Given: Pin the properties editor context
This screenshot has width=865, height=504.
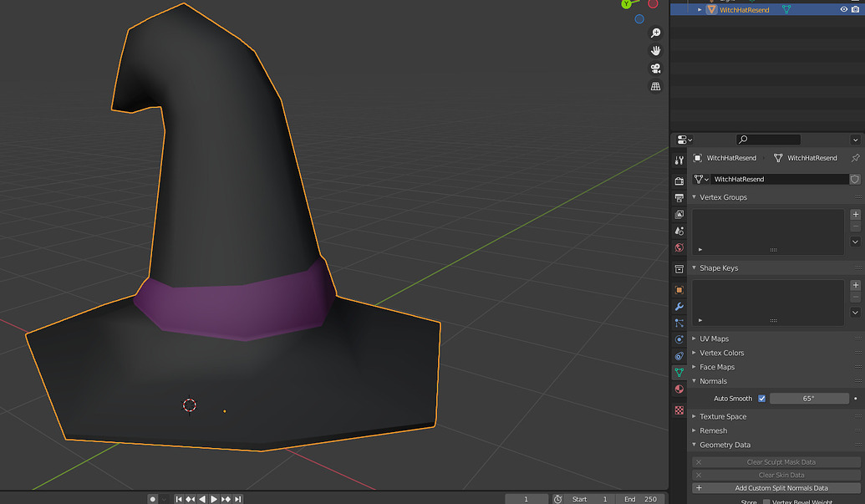Looking at the screenshot, I should click(x=855, y=158).
